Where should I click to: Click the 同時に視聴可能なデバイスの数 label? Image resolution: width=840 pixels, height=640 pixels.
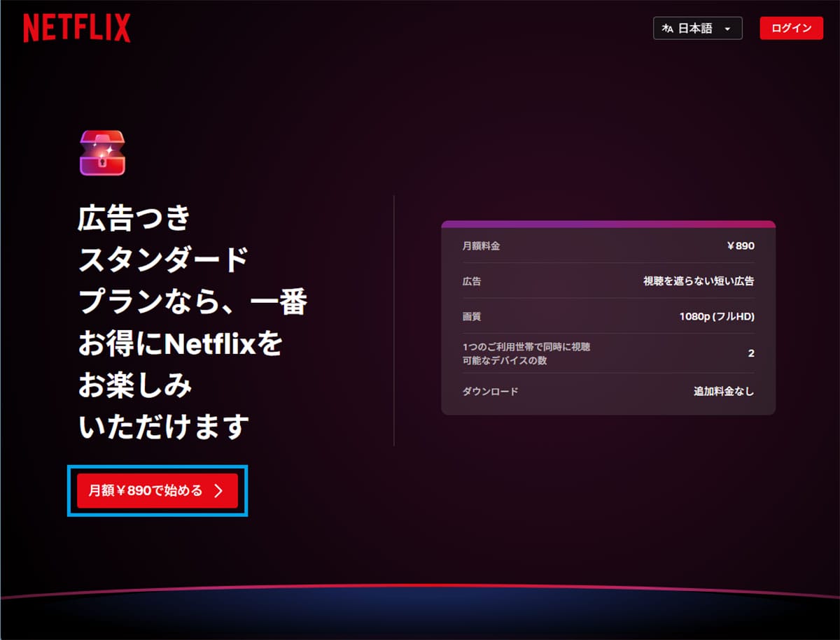(527, 353)
